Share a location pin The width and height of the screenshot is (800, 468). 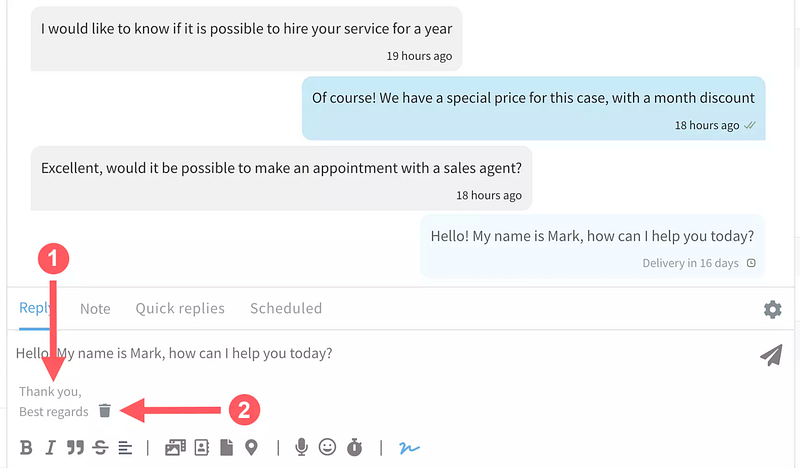(251, 448)
